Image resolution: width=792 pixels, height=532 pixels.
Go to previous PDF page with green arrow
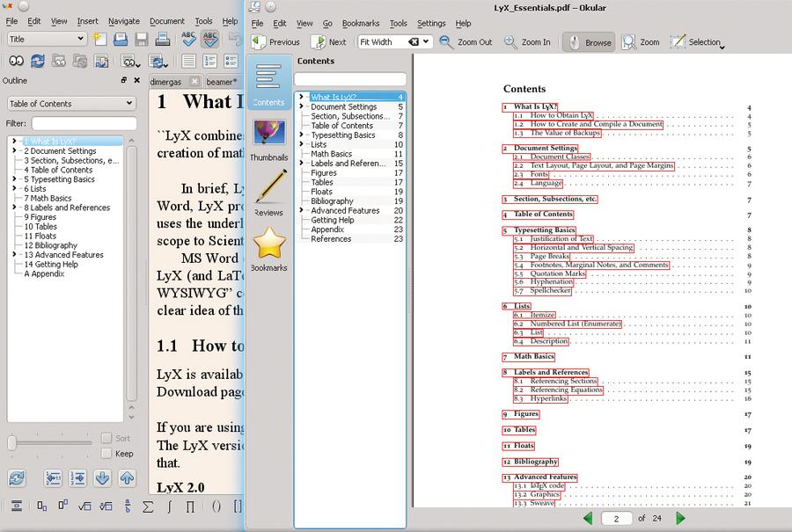coord(588,518)
